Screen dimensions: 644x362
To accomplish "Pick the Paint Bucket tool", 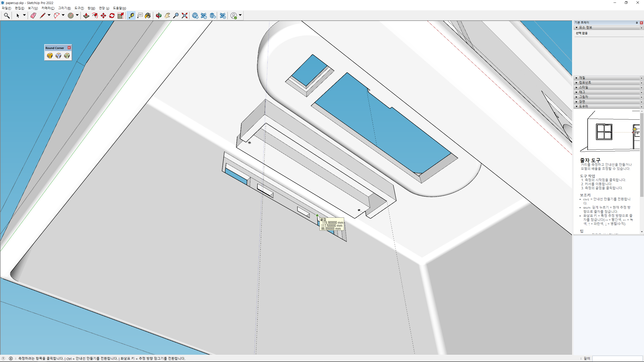I will [x=148, y=16].
